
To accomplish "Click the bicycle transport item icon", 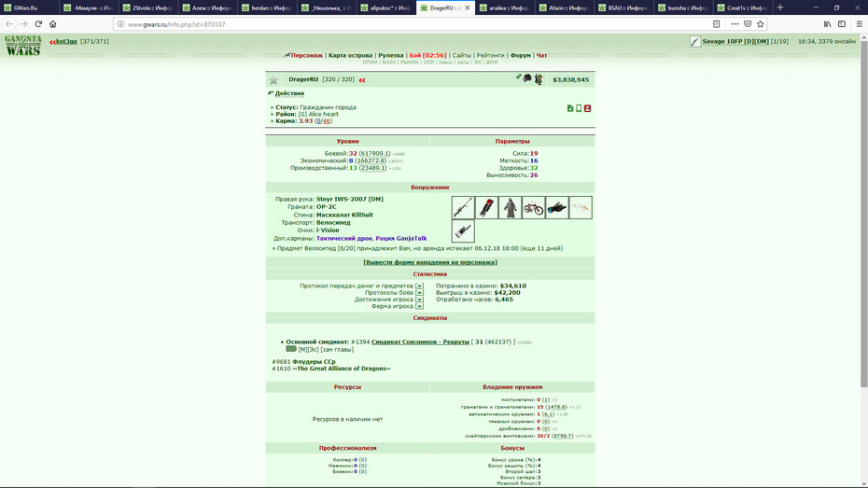I will click(x=533, y=207).
